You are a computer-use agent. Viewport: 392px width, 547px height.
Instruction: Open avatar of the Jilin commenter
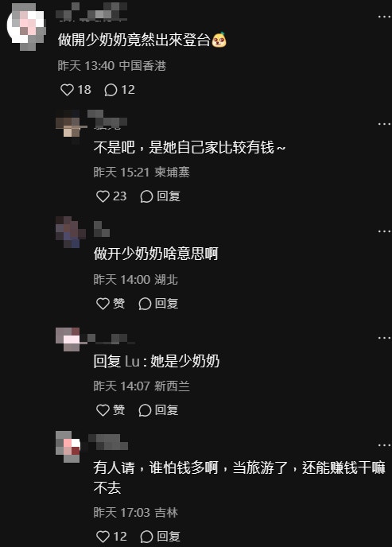click(68, 447)
